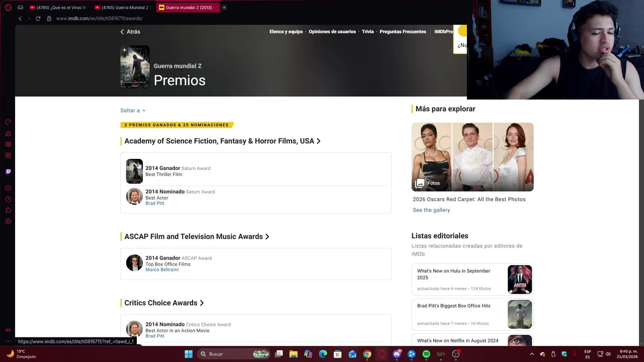Focus the taskbar Buscar search box
This screenshot has width=644, height=362.
point(234,354)
